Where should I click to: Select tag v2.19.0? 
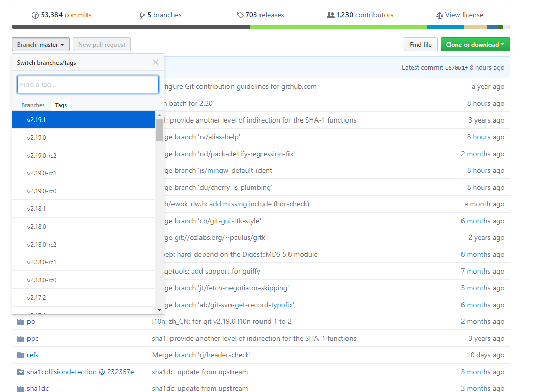point(83,138)
